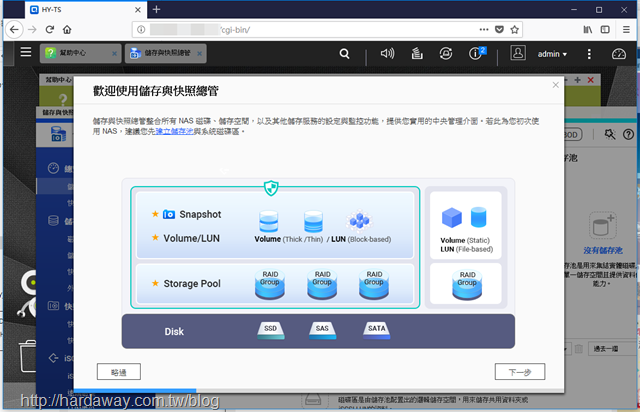Open the volume control speaker icon
Viewport: 640px width, 412px height.
(x=387, y=53)
